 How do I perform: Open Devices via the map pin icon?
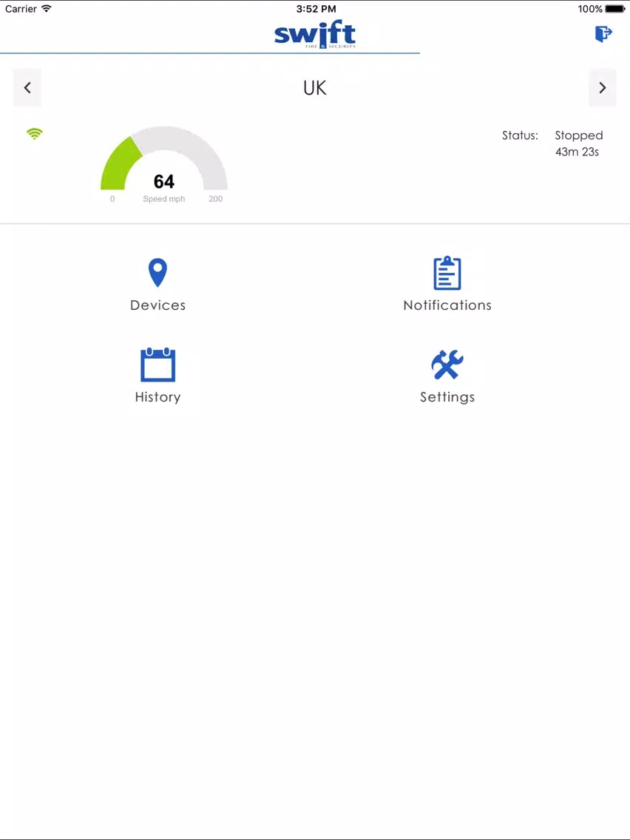[x=157, y=273]
